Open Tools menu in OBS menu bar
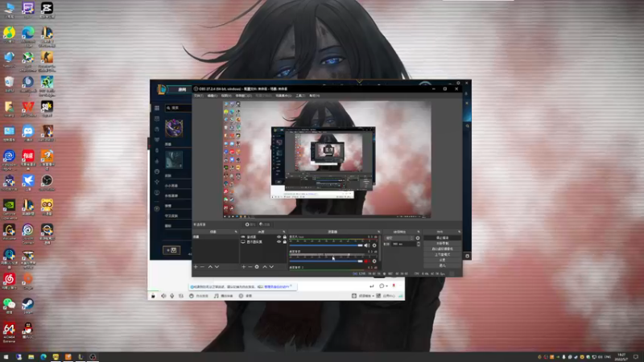Image resolution: width=644 pixels, height=362 pixels. (x=300, y=96)
